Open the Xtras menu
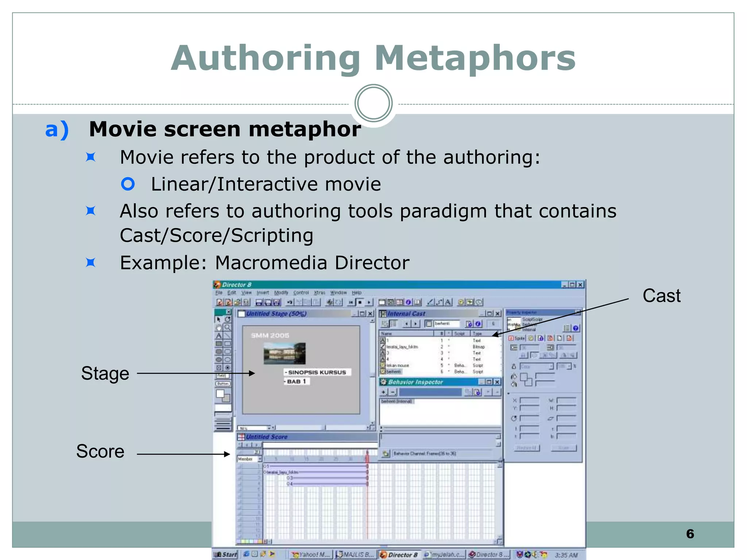747x560 pixels. click(320, 292)
